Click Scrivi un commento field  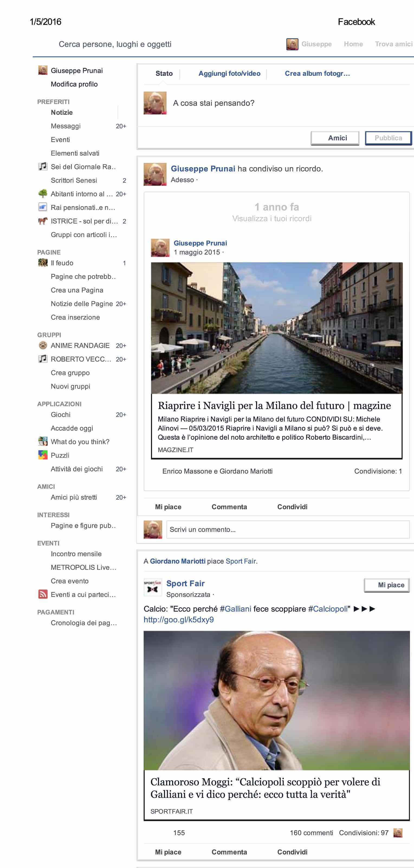coord(288,529)
